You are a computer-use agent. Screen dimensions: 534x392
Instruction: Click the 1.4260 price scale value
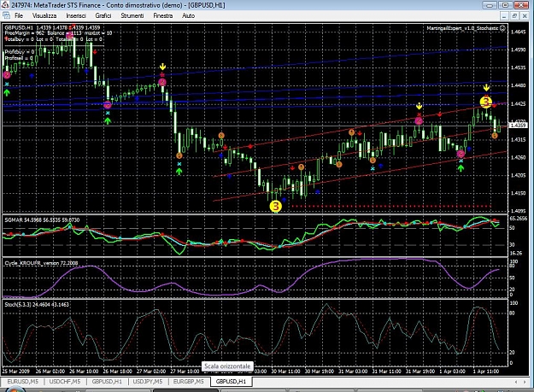click(519, 157)
